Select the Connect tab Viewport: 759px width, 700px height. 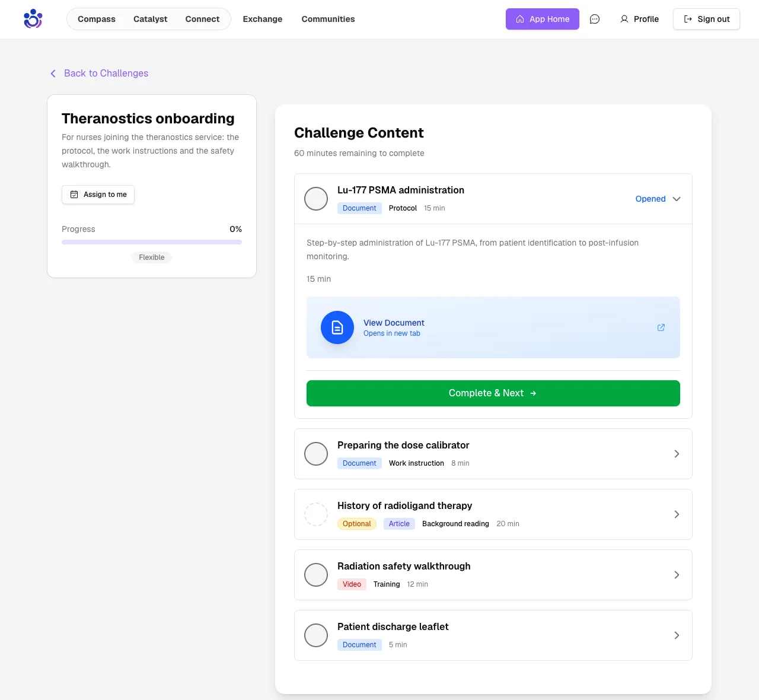click(x=202, y=19)
